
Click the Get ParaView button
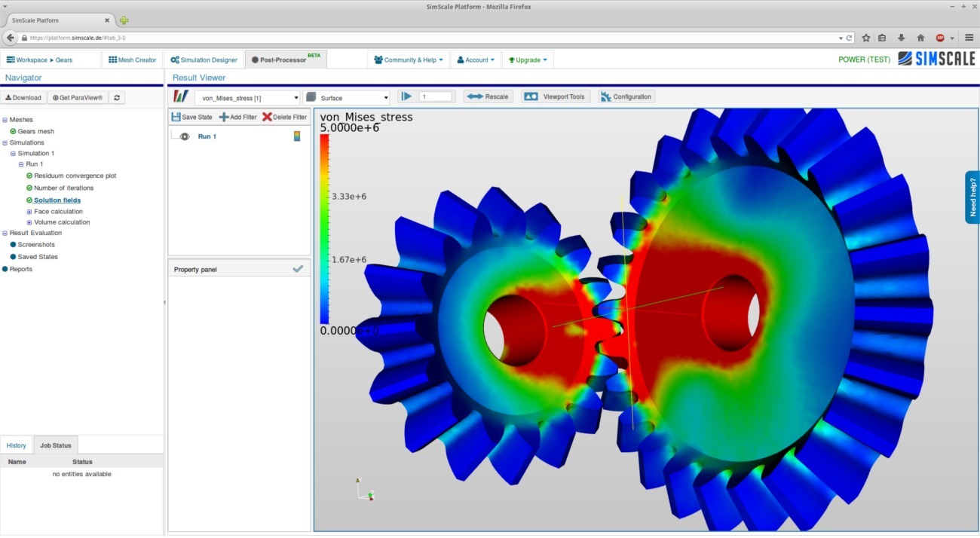(76, 97)
